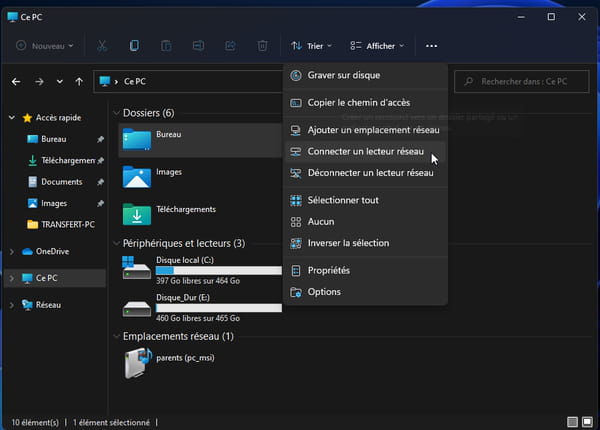Expand the OneDrive tree node
Viewport: 600px width, 430px height.
pos(12,251)
